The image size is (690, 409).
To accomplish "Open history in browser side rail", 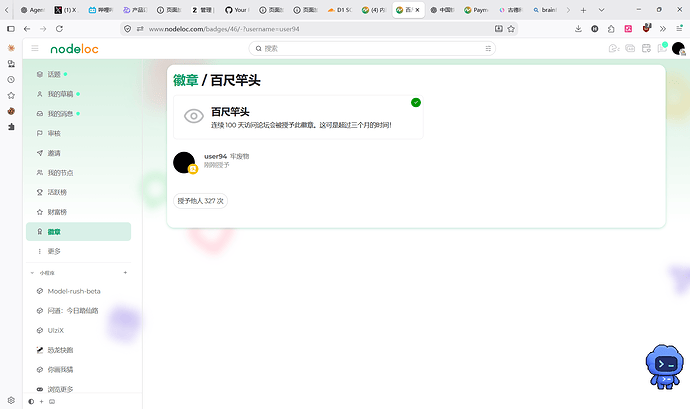I will coord(11,80).
